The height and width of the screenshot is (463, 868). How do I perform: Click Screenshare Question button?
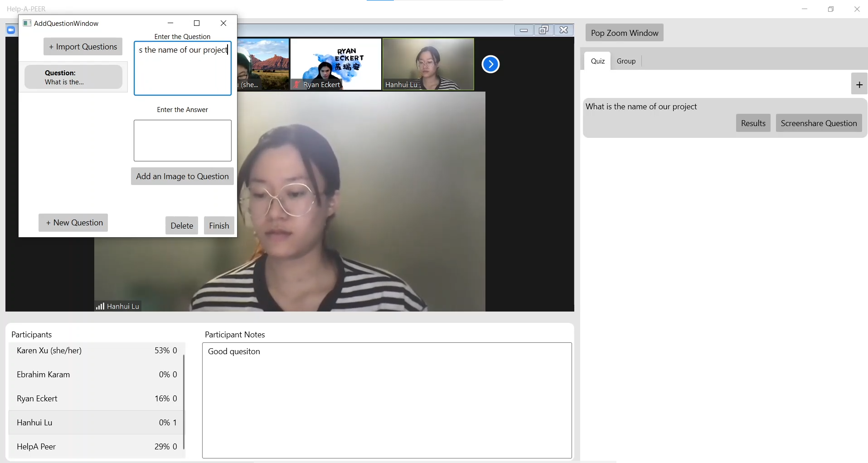click(819, 123)
